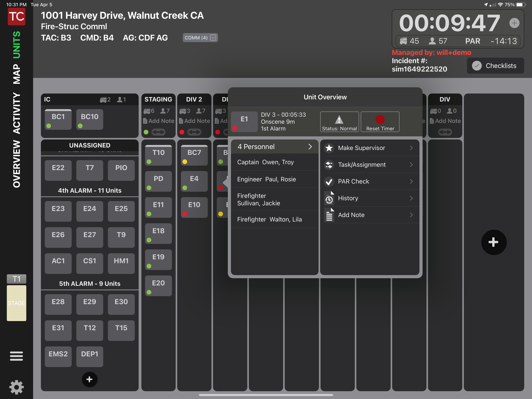Viewport: 532px width, 399px height.
Task: Tap the TC app logo
Action: 16,16
